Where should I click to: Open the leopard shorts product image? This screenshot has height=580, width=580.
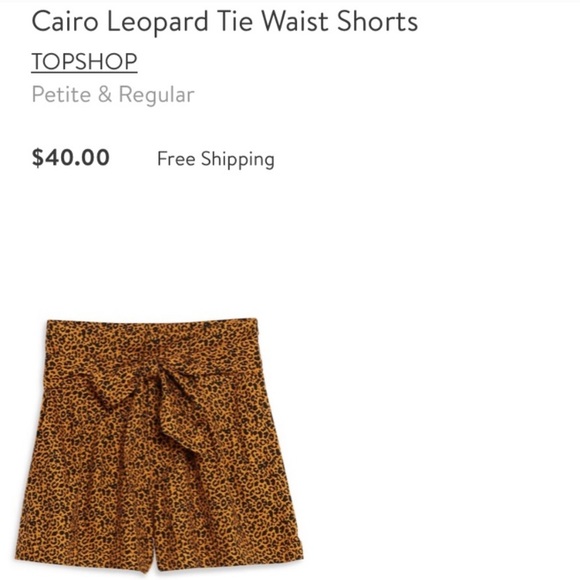click(159, 446)
